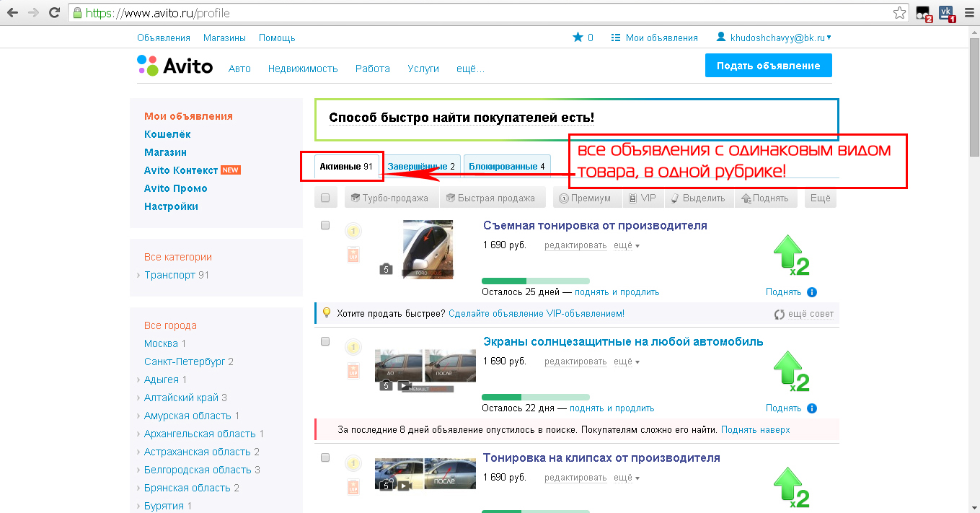Open the Авто section
980x513 pixels.
239,69
